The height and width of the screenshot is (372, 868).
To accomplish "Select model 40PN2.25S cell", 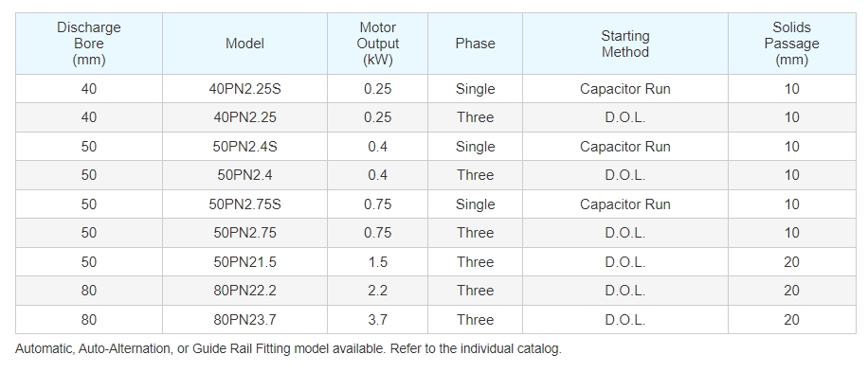I will click(244, 89).
